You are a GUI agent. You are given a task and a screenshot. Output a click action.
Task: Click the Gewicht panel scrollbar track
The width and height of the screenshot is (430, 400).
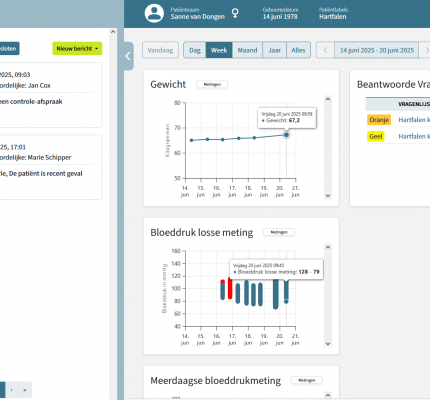328,147
